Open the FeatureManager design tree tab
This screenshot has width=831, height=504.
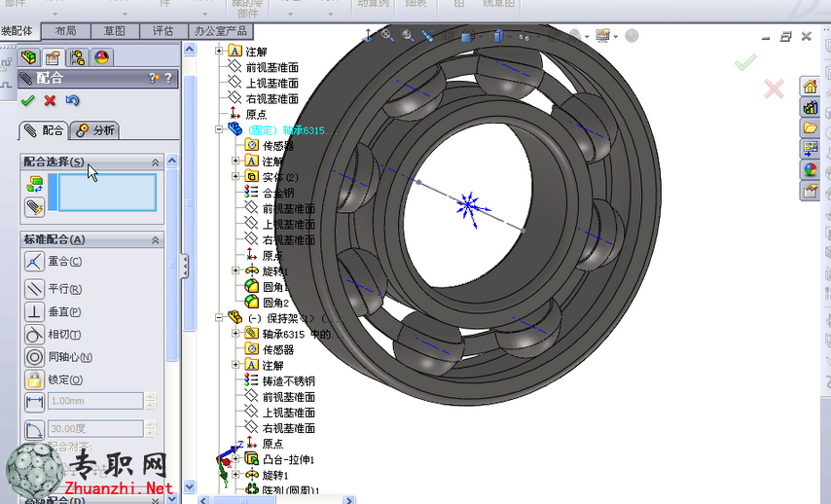[x=28, y=56]
